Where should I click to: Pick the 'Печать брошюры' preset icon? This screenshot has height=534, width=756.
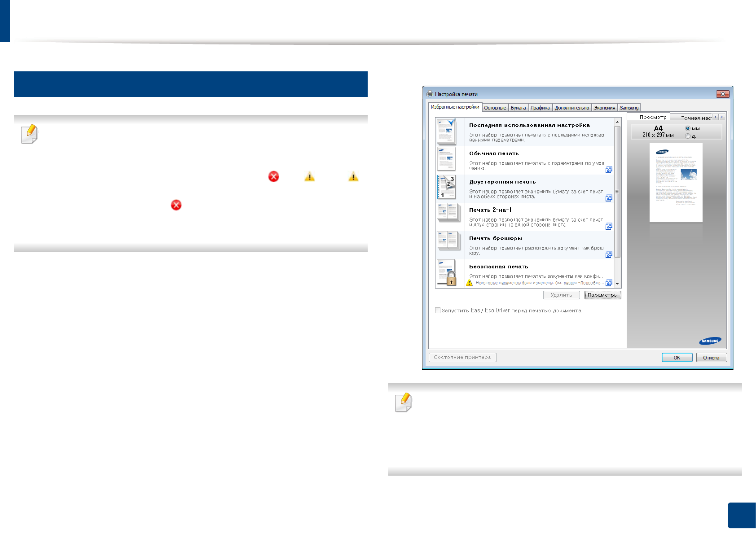click(x=448, y=241)
